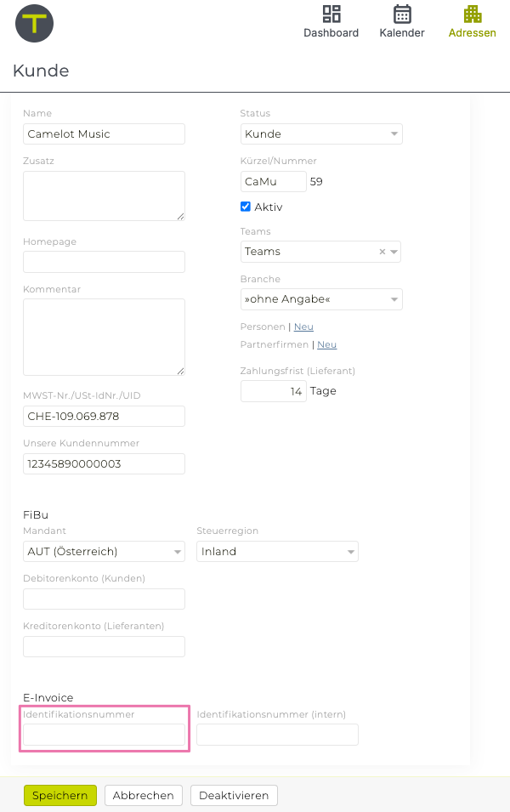Click the E-Invoice Identifikationsnummer field
Viewport: 510px width, 812px height.
pos(104,735)
